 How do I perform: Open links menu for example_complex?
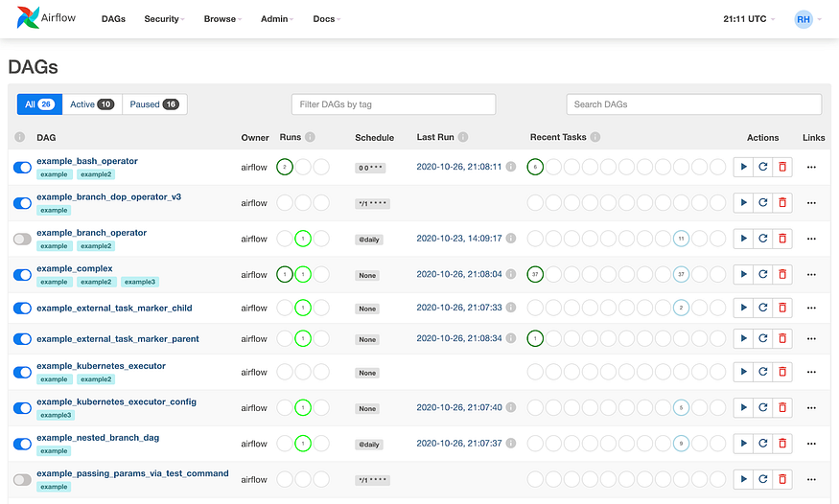[811, 274]
